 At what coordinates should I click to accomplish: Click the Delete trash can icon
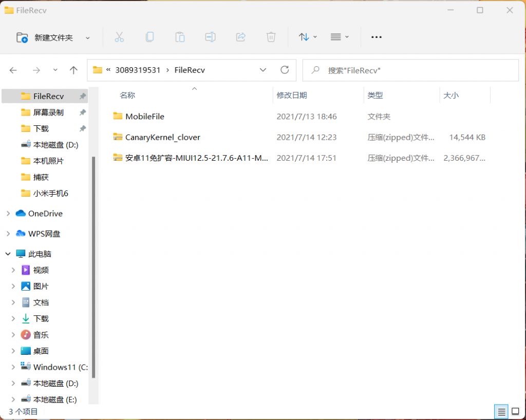(271, 37)
